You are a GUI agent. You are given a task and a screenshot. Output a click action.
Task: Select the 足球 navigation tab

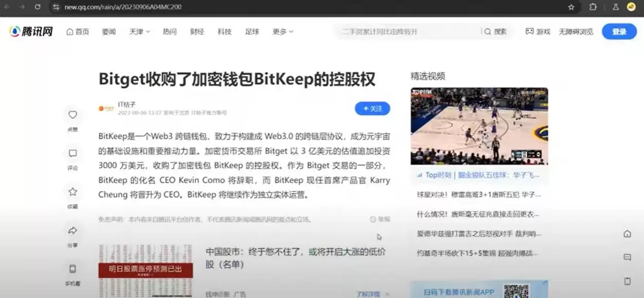tap(252, 31)
